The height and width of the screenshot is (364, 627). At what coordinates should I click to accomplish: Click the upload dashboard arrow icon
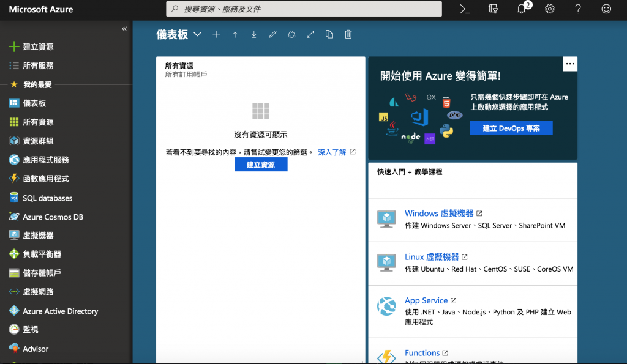(235, 34)
